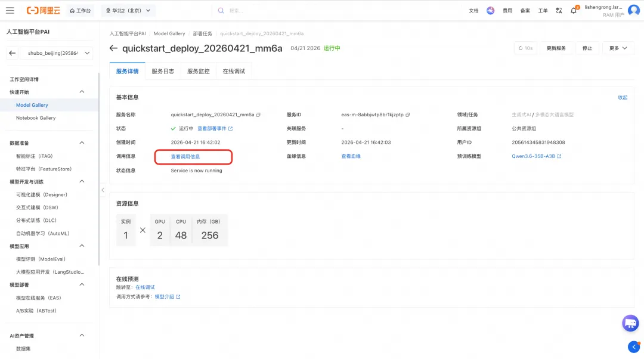Screen dimensions: 644x359
Task: Open 查看调用信息 link
Action: click(x=185, y=156)
